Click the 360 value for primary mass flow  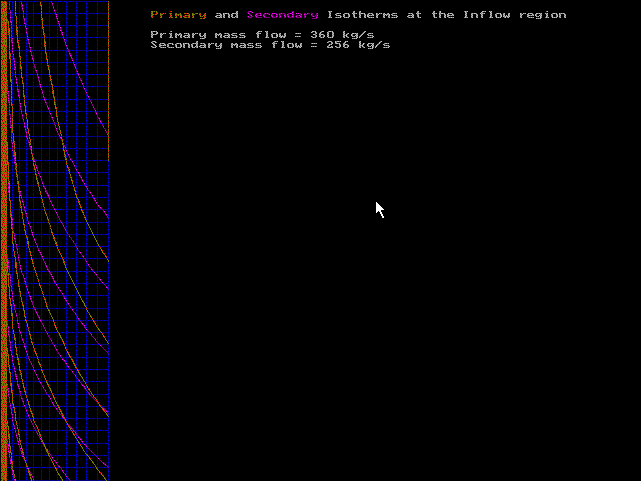pos(322,35)
